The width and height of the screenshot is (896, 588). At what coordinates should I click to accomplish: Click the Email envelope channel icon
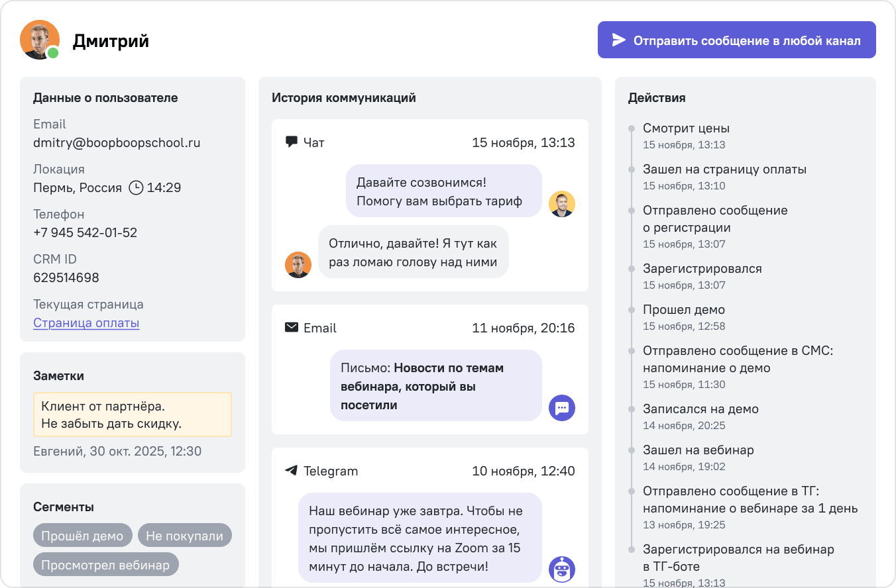[291, 327]
